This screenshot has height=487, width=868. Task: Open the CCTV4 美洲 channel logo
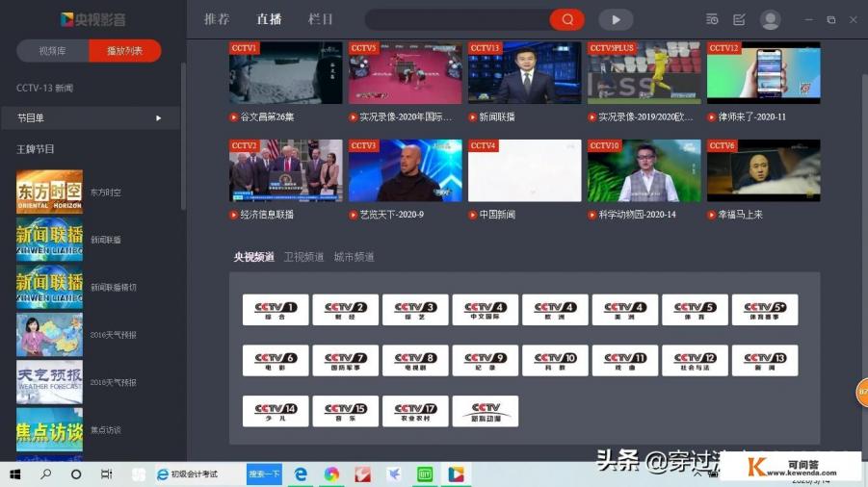pyautogui.click(x=625, y=310)
